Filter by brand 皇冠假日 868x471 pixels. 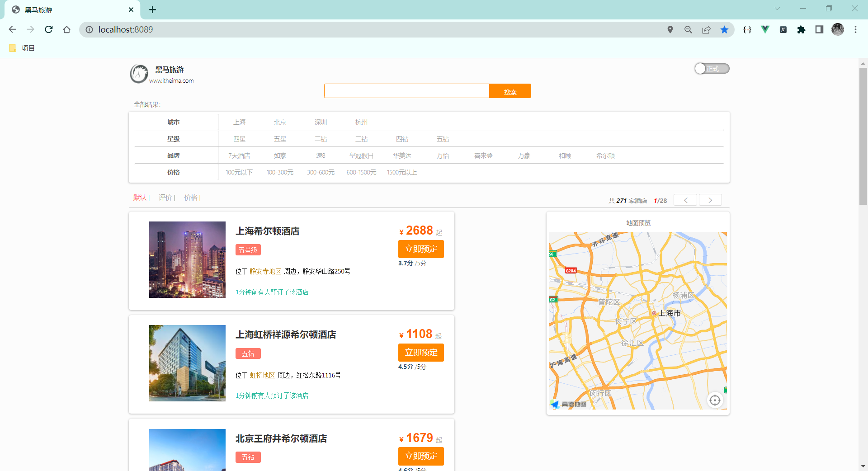362,155
